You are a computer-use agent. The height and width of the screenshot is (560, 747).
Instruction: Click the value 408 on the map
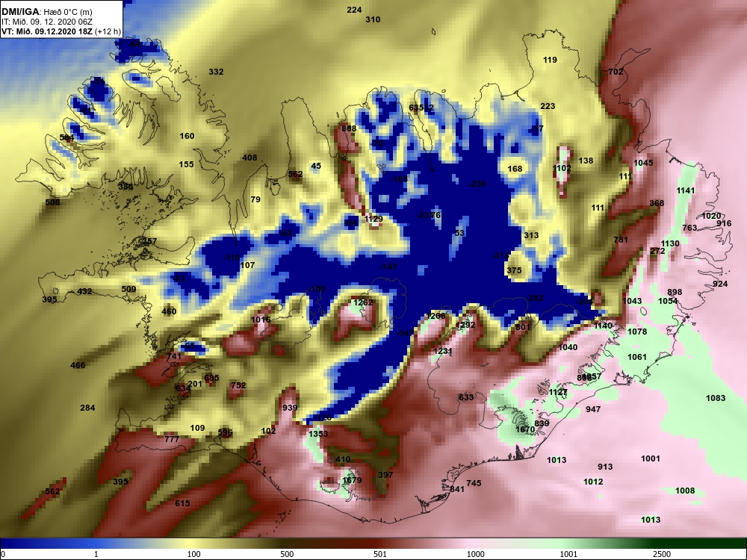(x=249, y=158)
